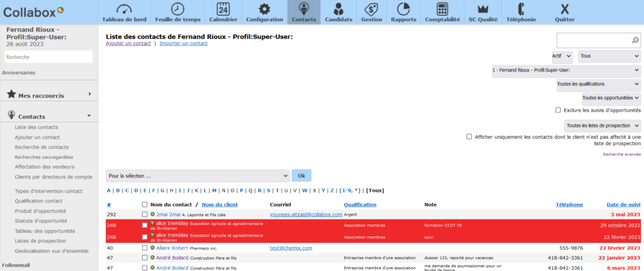The width and height of the screenshot is (644, 271).
Task: Click the sidebar Recherche input field
Action: [48, 57]
